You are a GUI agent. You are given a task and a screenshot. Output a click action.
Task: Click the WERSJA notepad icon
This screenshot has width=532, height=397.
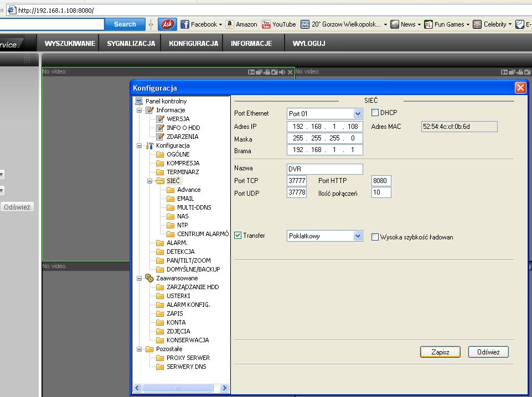(160, 119)
